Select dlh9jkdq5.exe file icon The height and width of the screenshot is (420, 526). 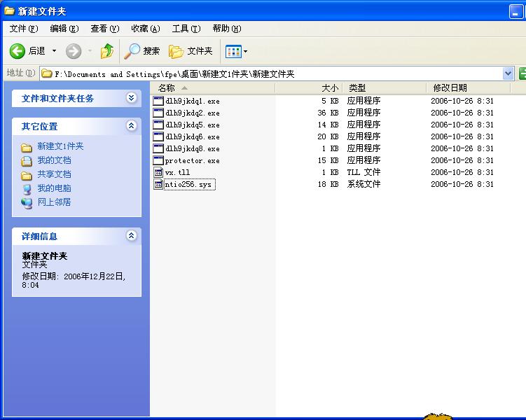(158, 125)
